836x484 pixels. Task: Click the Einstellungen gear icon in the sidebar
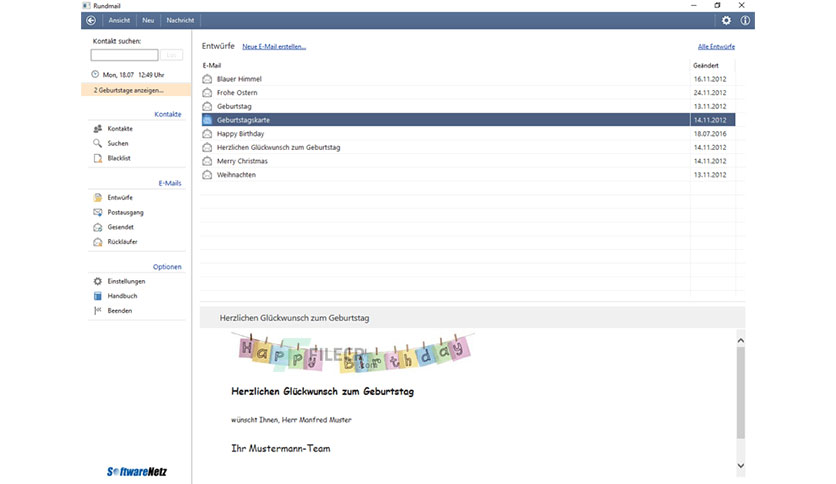[x=98, y=281]
